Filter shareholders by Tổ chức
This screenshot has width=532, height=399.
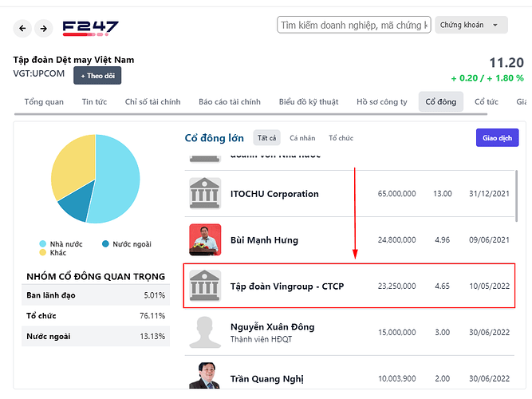click(341, 138)
